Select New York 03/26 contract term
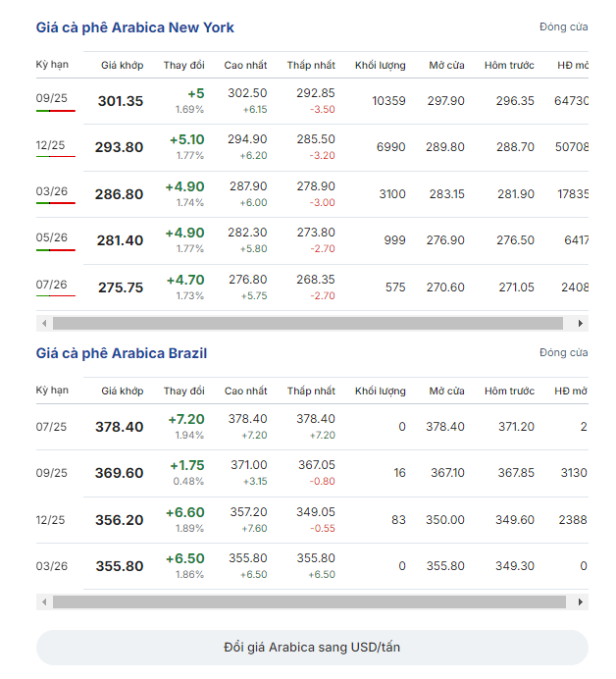 (x=52, y=191)
